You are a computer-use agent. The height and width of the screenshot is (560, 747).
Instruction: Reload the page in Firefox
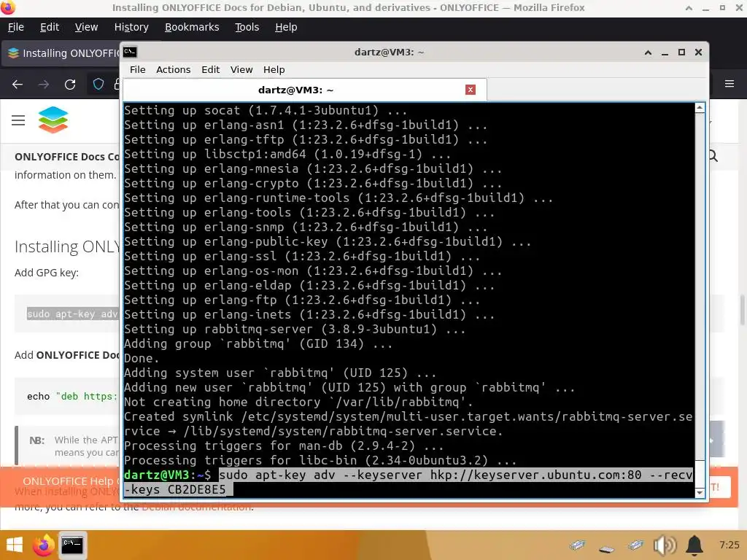click(x=70, y=85)
